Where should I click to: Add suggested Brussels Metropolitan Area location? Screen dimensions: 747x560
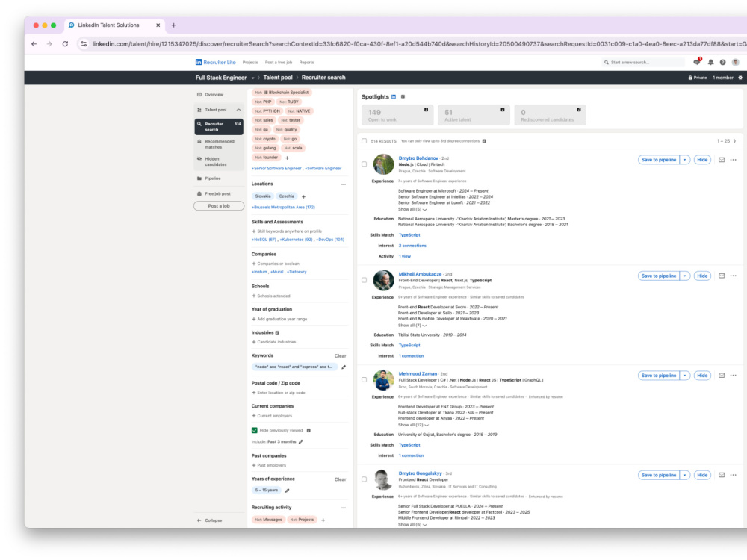[x=283, y=208]
